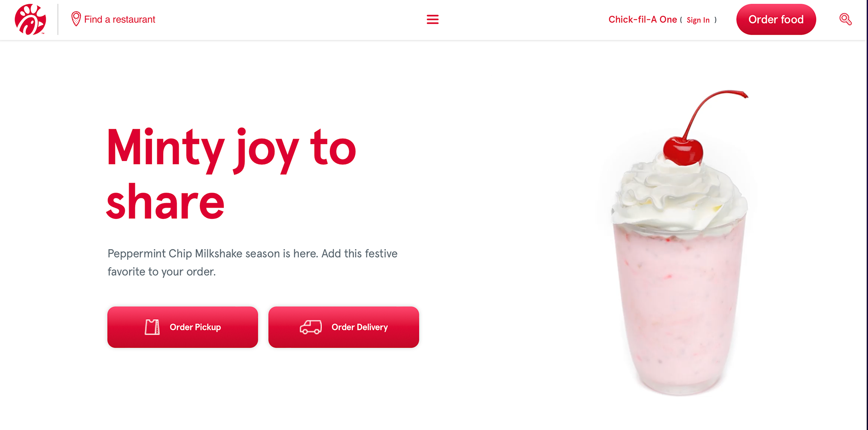The image size is (868, 430).
Task: Click the Chick-fil-A logo
Action: (x=30, y=19)
